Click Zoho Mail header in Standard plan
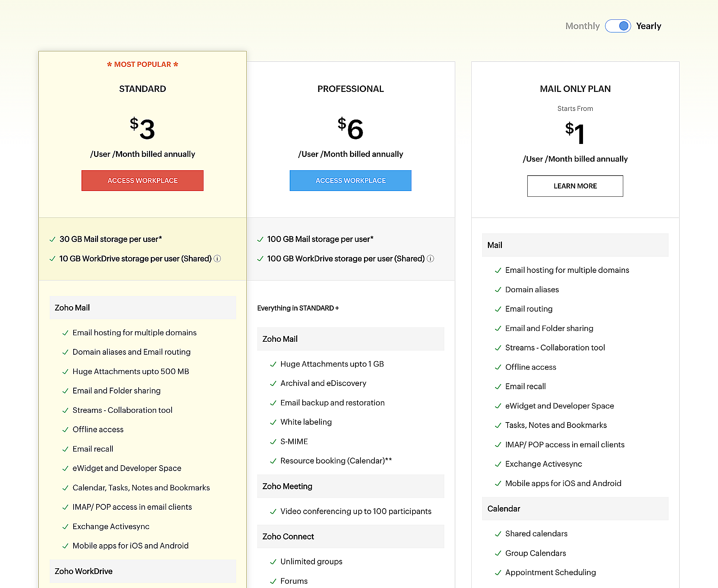Image resolution: width=718 pixels, height=588 pixels. 143,308
